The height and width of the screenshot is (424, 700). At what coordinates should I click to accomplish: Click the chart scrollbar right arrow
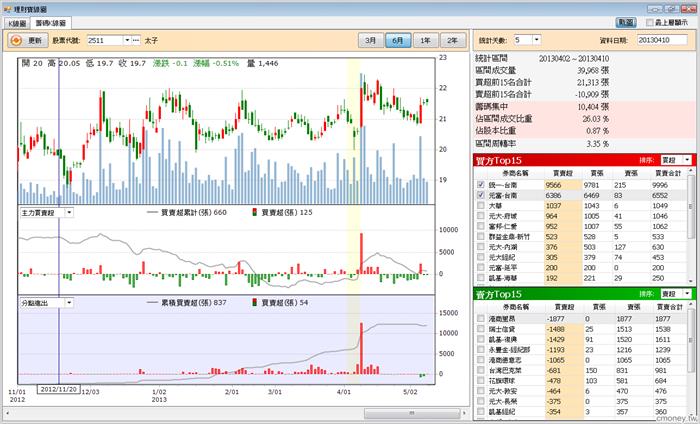(464, 413)
